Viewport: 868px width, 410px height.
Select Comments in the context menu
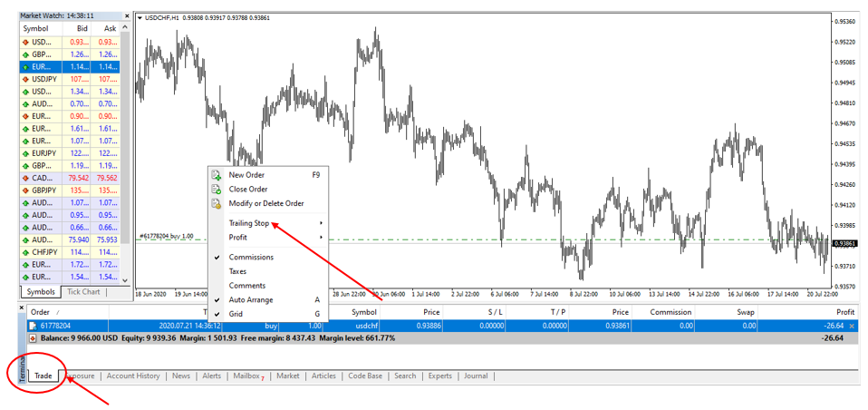(x=246, y=286)
